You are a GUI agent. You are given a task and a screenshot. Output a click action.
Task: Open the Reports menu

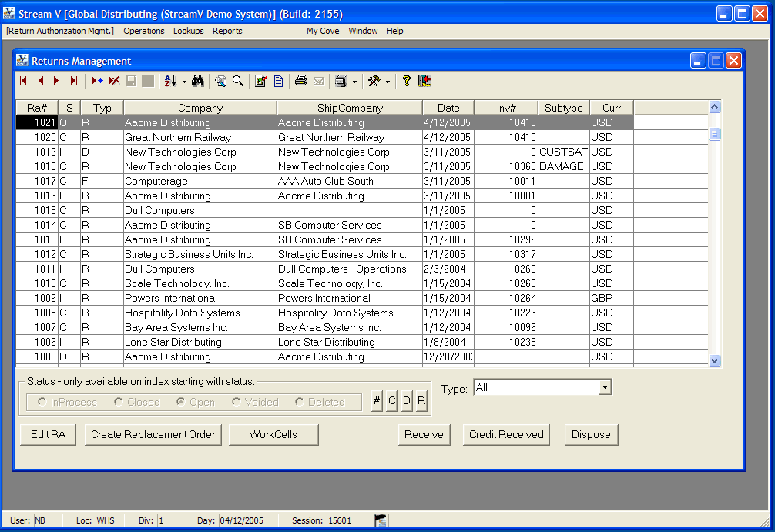point(227,31)
